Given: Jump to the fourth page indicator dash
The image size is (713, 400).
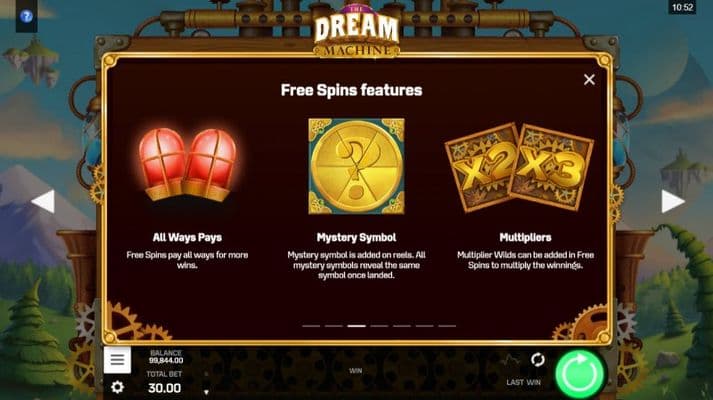Looking at the screenshot, I should 379,326.
